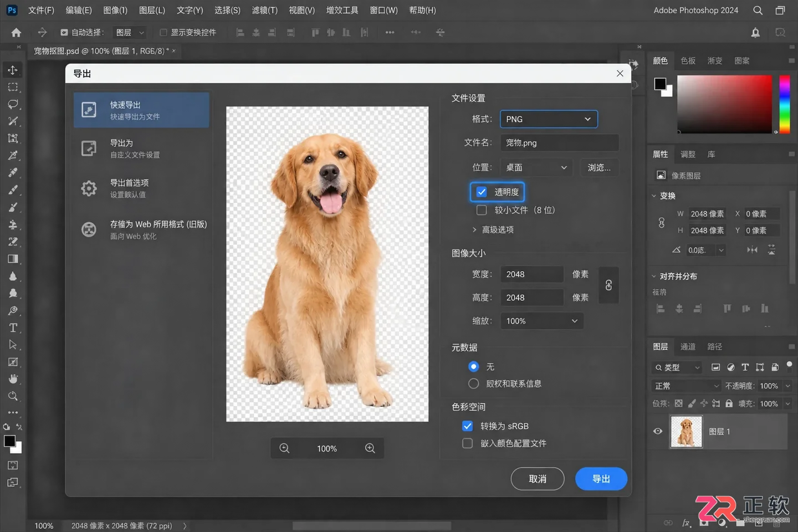The width and height of the screenshot is (798, 532).
Task: Enable 嵌入颜色配置文件 checkbox
Action: click(468, 443)
